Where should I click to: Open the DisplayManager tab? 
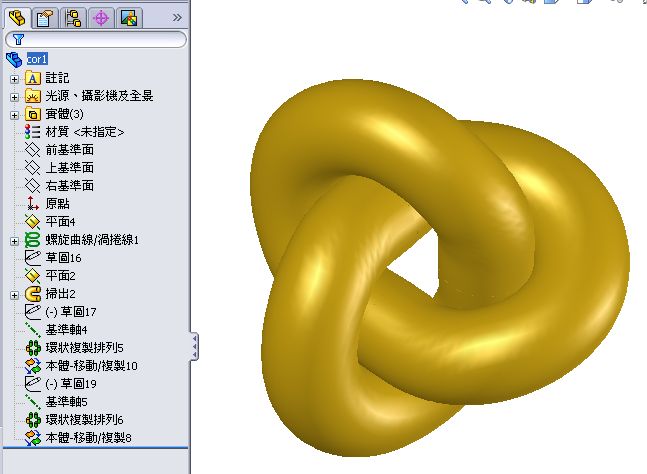(x=129, y=18)
